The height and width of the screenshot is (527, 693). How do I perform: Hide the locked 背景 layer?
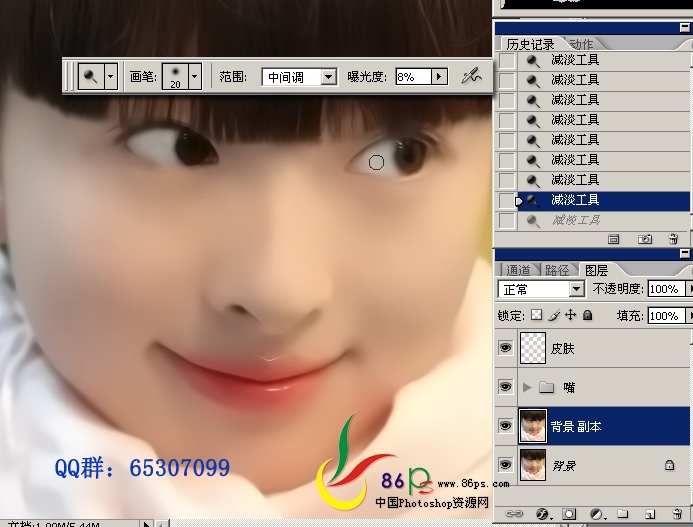click(x=505, y=465)
